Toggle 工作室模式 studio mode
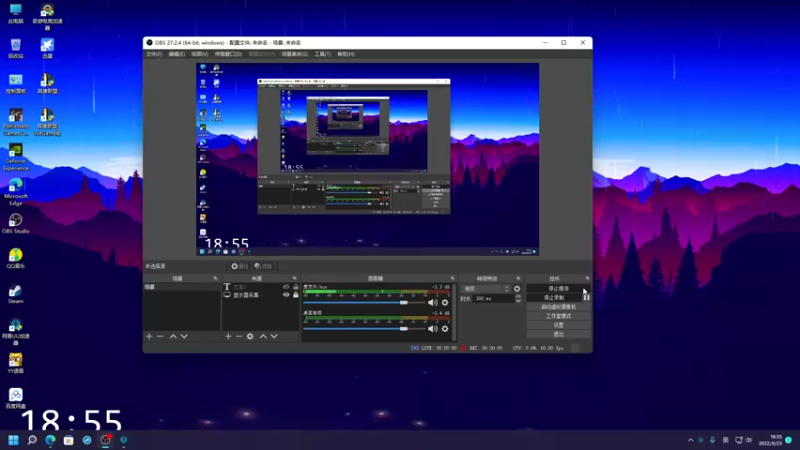Screen dimensions: 800x450 (558, 316)
